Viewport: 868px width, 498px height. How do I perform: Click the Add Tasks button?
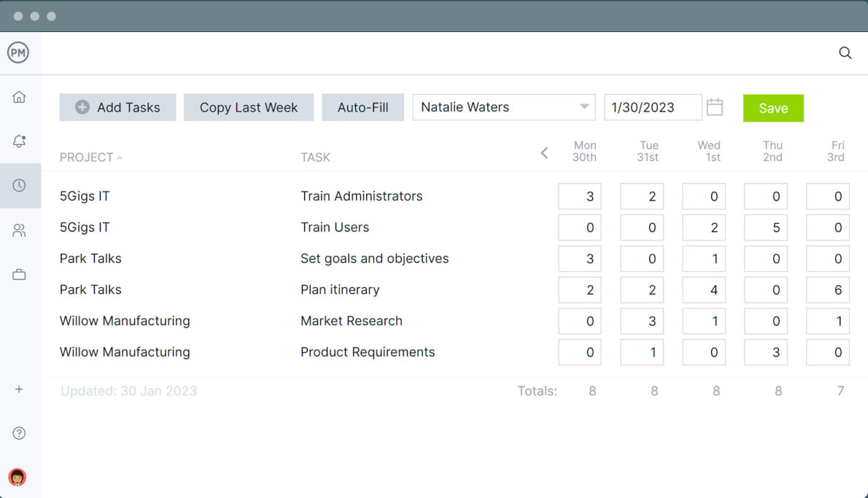tap(117, 107)
